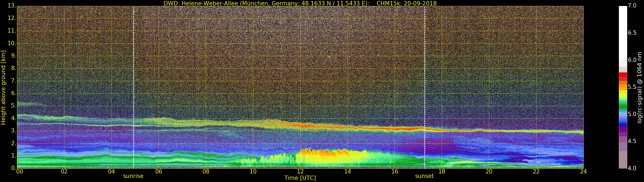
Task: Click colorbar tick label '6.5'
Action: (632, 33)
